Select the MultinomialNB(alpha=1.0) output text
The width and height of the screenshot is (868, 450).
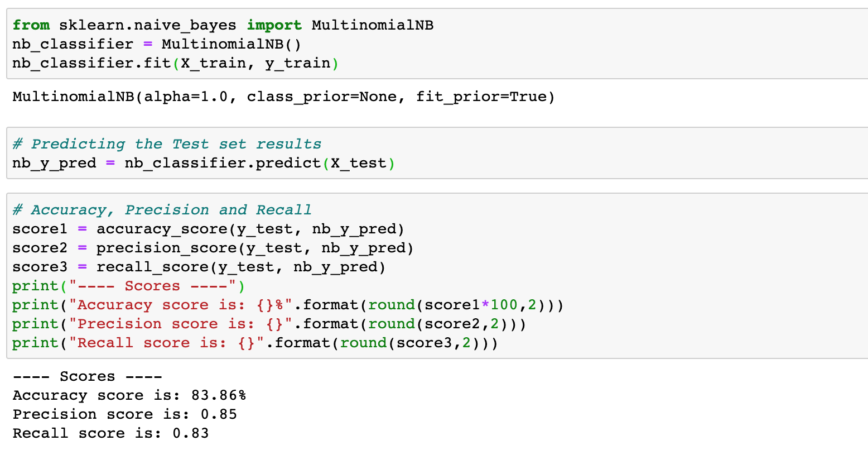(x=283, y=97)
